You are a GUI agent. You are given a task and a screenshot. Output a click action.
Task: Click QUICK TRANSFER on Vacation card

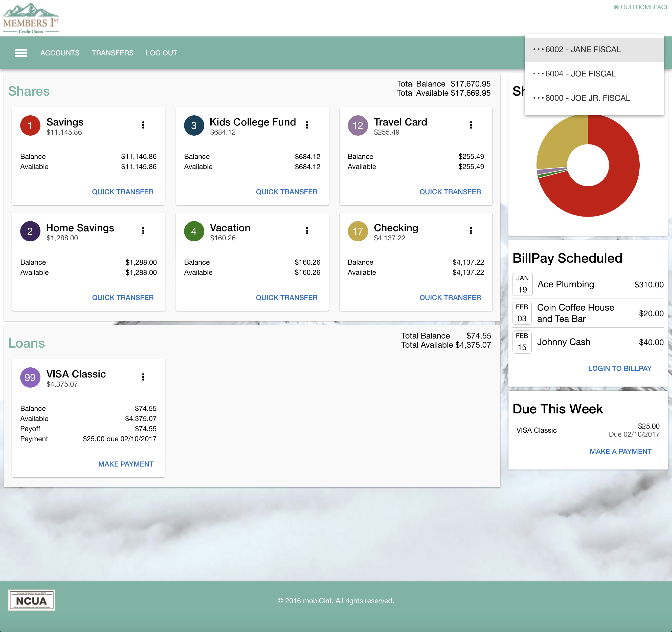point(287,298)
